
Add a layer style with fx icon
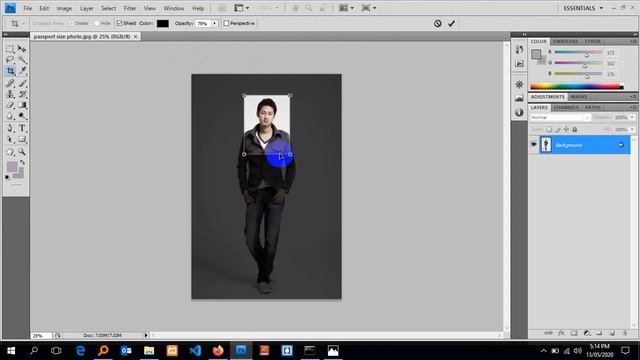coord(561,333)
